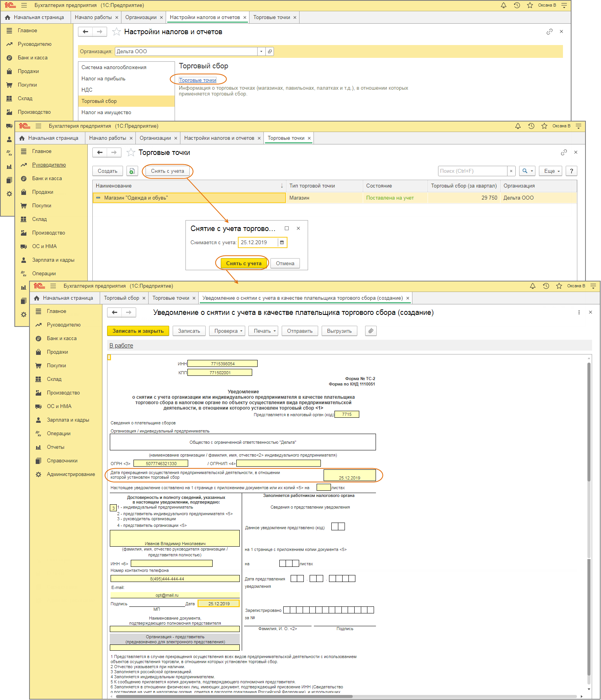Clear the search field with the x button
The width and height of the screenshot is (601, 700).
coord(511,171)
